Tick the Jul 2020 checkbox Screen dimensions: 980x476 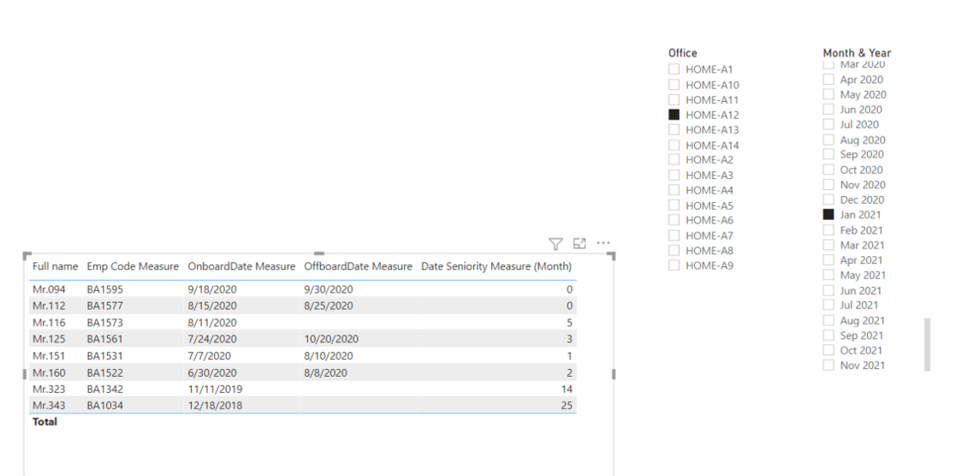tap(829, 124)
